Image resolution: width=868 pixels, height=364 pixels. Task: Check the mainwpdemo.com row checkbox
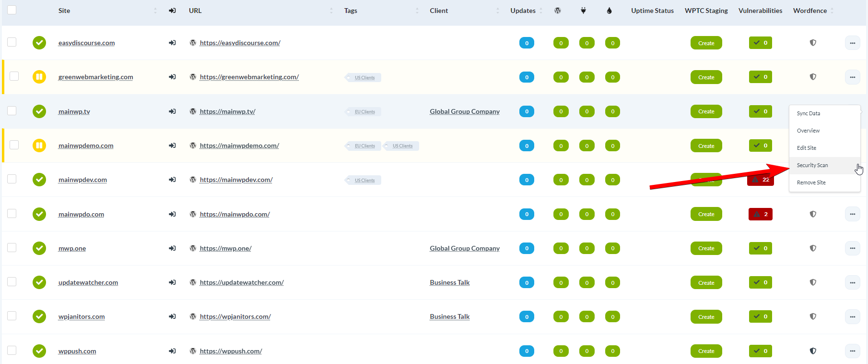point(14,145)
